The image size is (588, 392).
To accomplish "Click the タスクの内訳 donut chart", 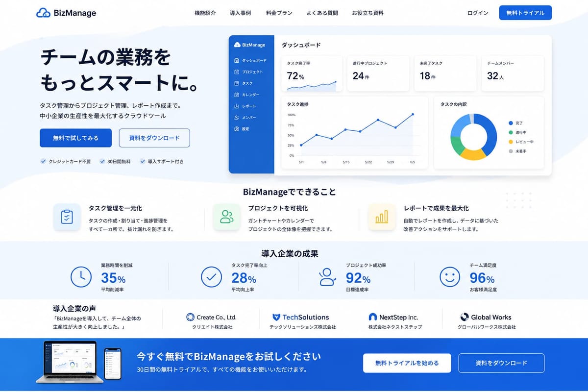I will tap(474, 137).
